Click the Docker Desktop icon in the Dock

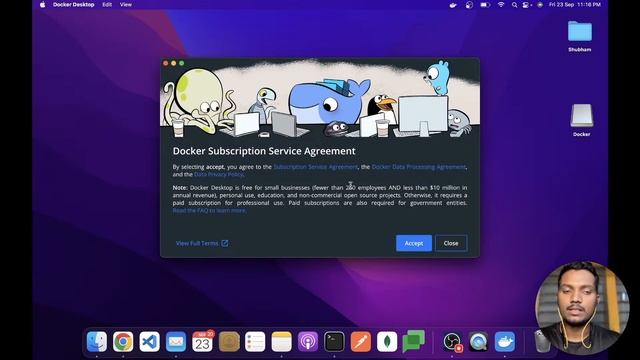[x=505, y=341]
